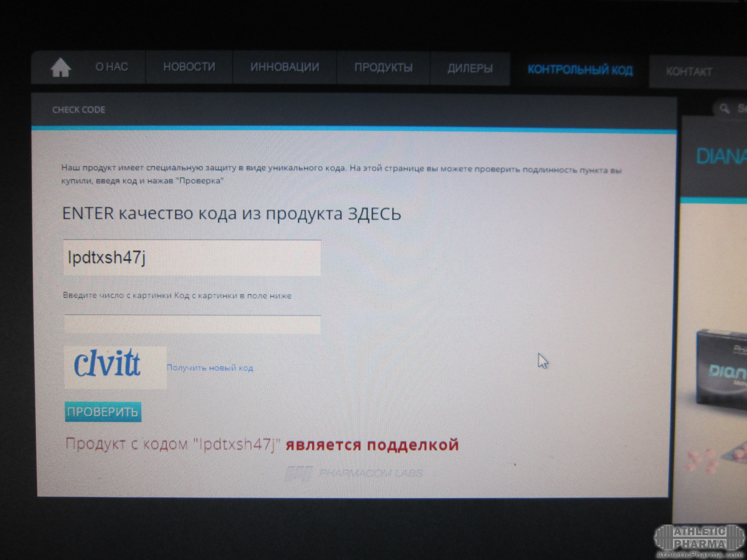747x560 pixels.
Task: Click the empty captcha input field
Action: pyautogui.click(x=192, y=325)
